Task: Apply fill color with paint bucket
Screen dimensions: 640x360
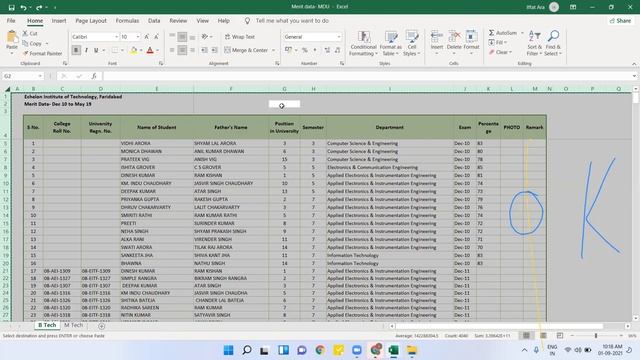Action: (133, 50)
